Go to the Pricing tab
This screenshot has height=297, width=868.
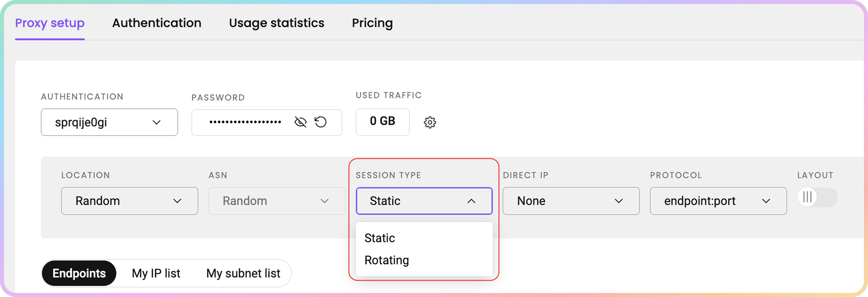pyautogui.click(x=372, y=23)
